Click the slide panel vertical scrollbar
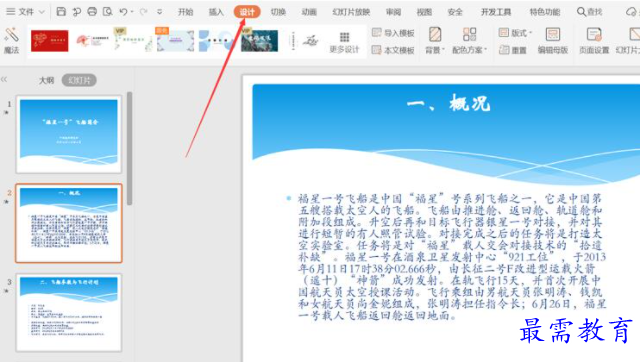Screen dimensions: 641x362 click(x=130, y=148)
